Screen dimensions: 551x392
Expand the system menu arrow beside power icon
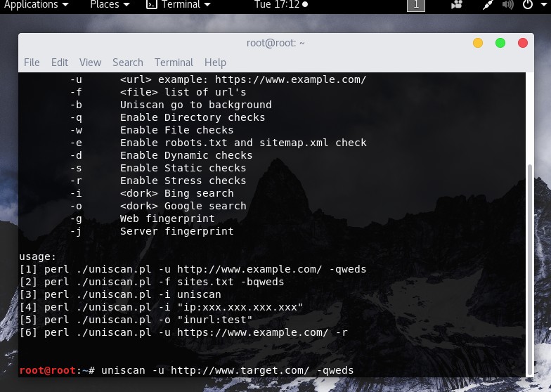tap(544, 4)
